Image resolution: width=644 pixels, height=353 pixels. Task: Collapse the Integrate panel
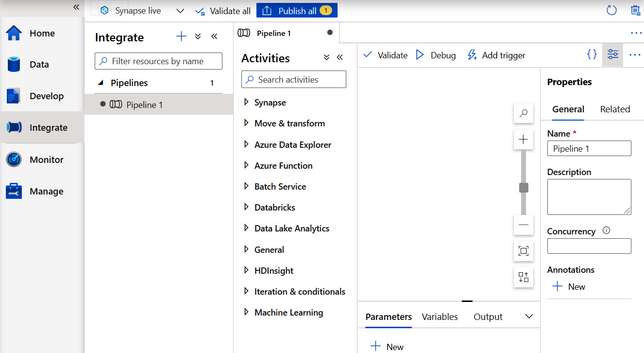(214, 36)
